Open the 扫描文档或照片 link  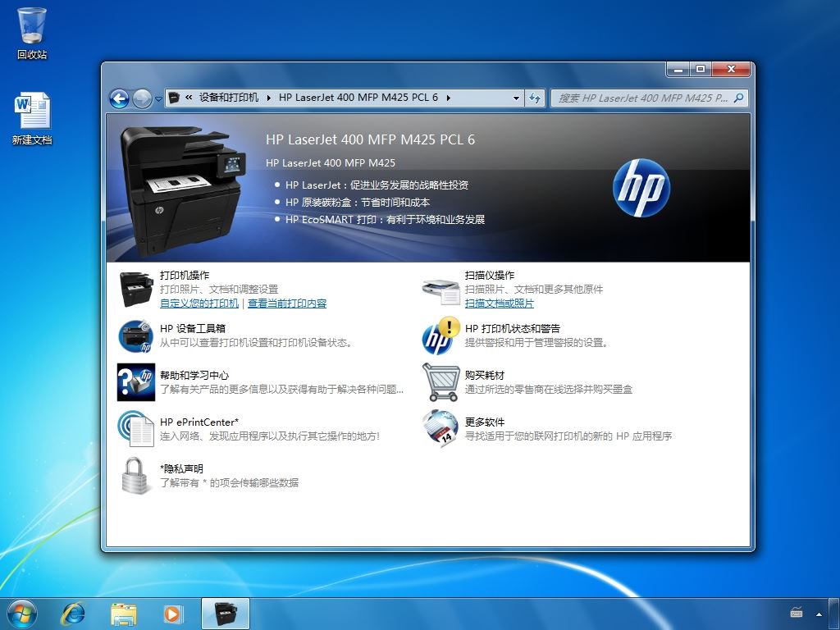pyautogui.click(x=500, y=304)
